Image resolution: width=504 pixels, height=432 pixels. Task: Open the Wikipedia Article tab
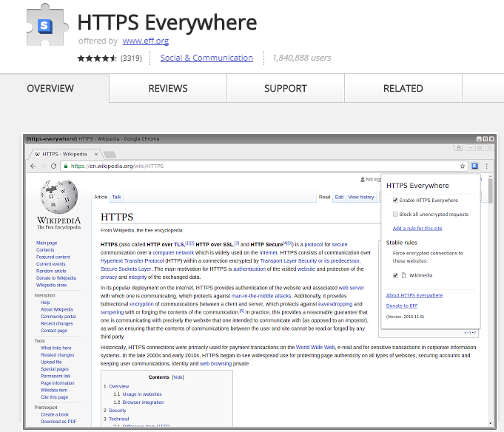click(x=101, y=197)
